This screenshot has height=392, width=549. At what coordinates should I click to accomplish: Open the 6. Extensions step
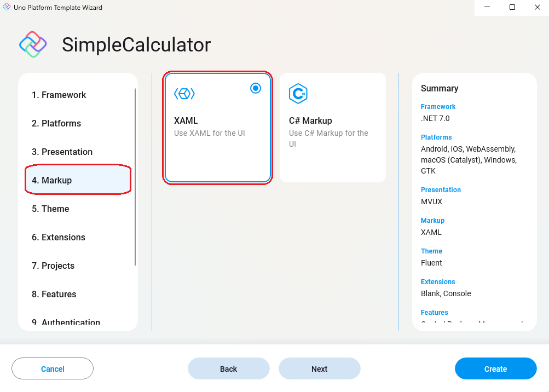click(59, 237)
